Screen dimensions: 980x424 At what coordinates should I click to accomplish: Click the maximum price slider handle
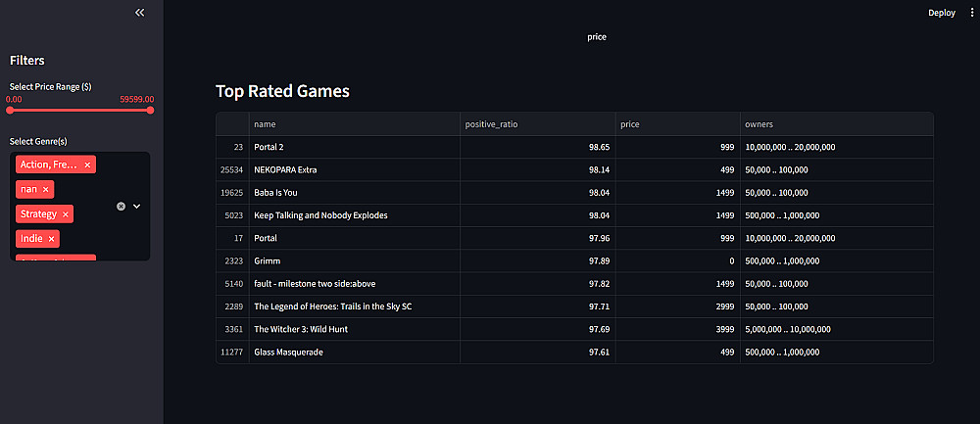click(150, 110)
